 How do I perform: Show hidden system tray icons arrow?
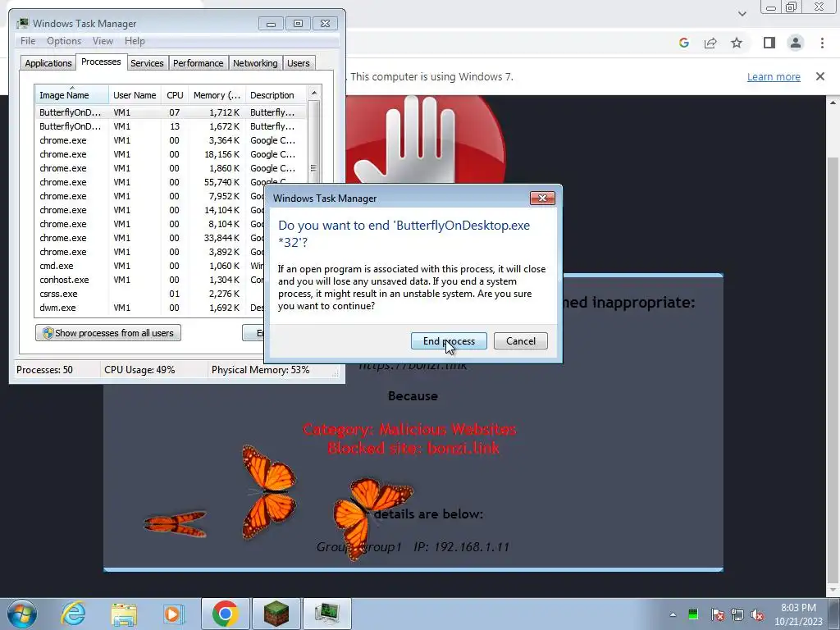point(673,614)
